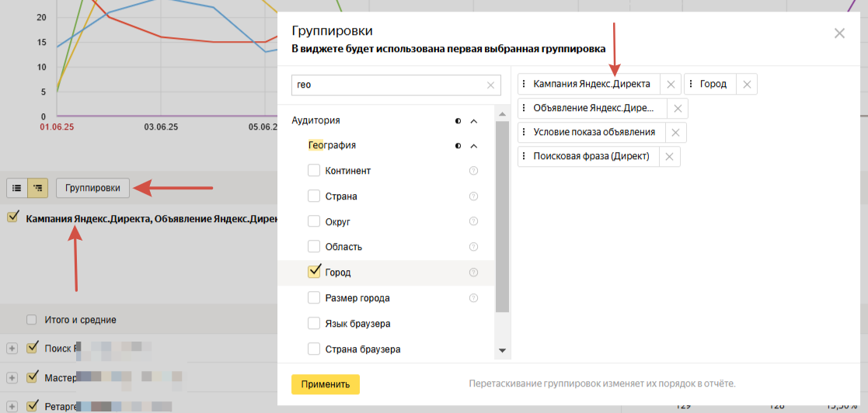This screenshot has height=413, width=868.
Task: Click drag handle of Поисковая фраза chip
Action: [524, 157]
